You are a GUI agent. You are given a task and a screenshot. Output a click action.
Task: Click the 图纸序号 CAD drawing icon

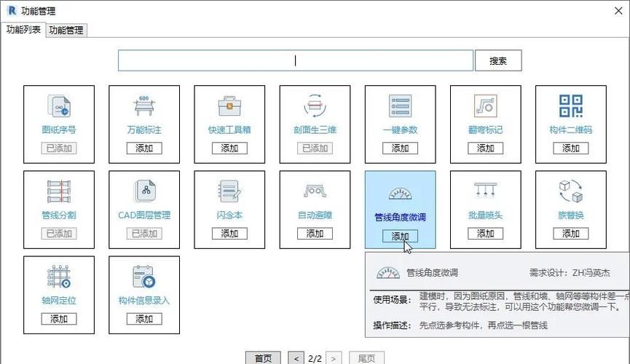[58, 106]
